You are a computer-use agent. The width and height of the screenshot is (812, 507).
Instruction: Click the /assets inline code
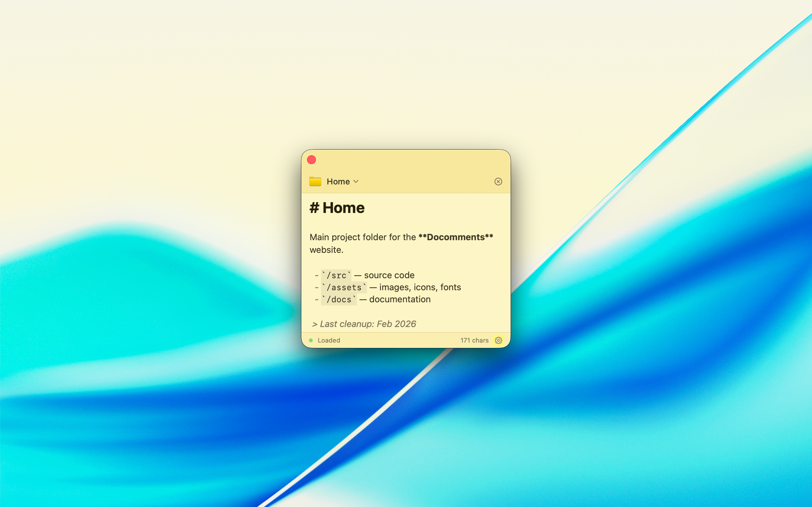344,287
